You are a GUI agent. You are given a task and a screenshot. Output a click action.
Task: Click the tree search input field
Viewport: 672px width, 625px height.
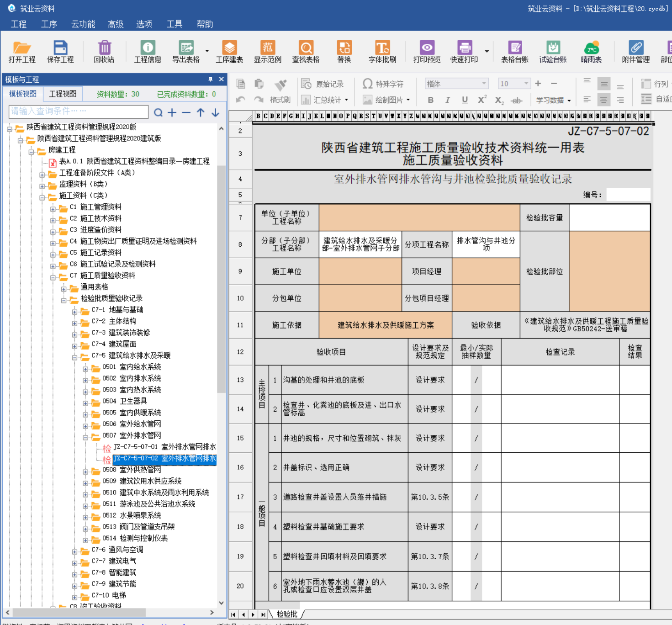pos(79,111)
